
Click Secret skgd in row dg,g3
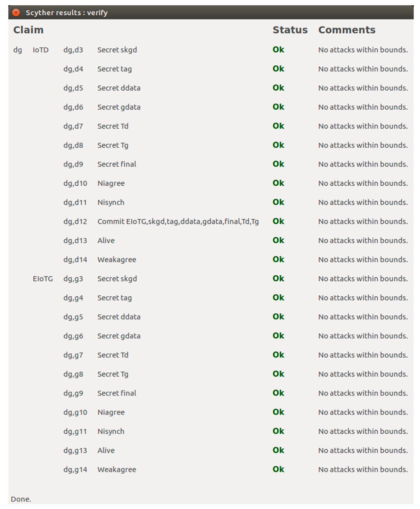[117, 279]
